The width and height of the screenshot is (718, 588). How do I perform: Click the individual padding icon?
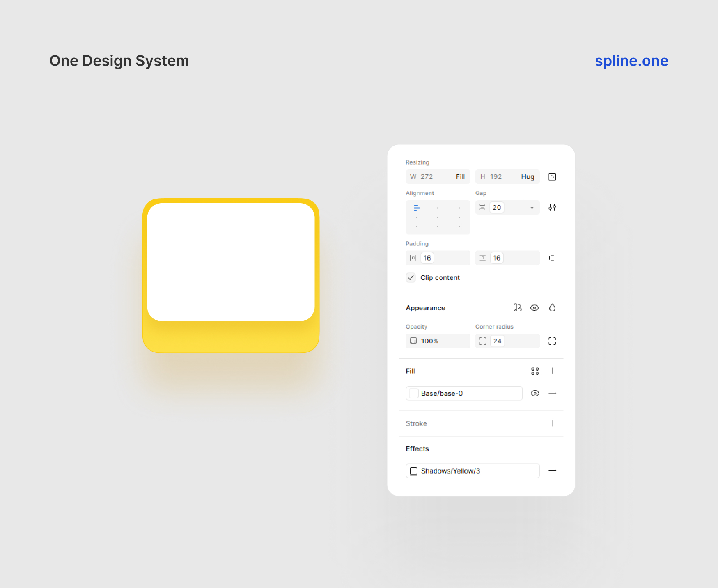552,258
